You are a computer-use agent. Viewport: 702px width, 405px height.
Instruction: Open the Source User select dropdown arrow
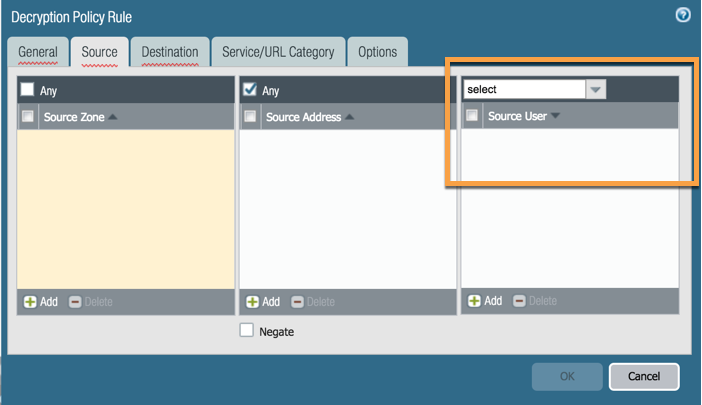point(596,89)
